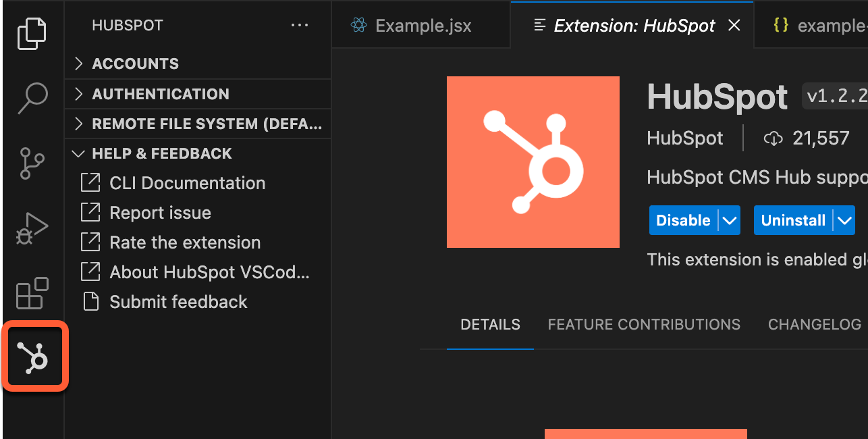The width and height of the screenshot is (868, 439).
Task: Open the Submit feedback item
Action: tap(179, 302)
